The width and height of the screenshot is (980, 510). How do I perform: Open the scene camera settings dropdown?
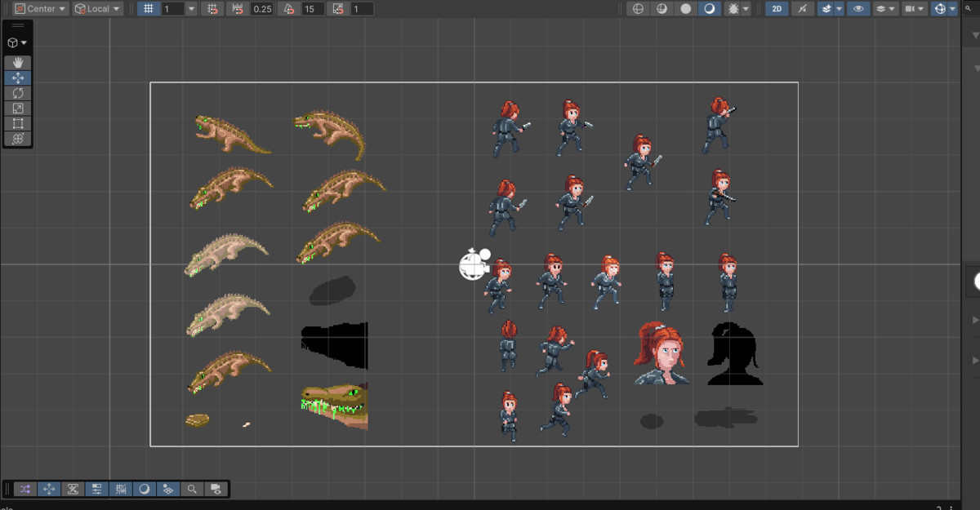coord(915,9)
